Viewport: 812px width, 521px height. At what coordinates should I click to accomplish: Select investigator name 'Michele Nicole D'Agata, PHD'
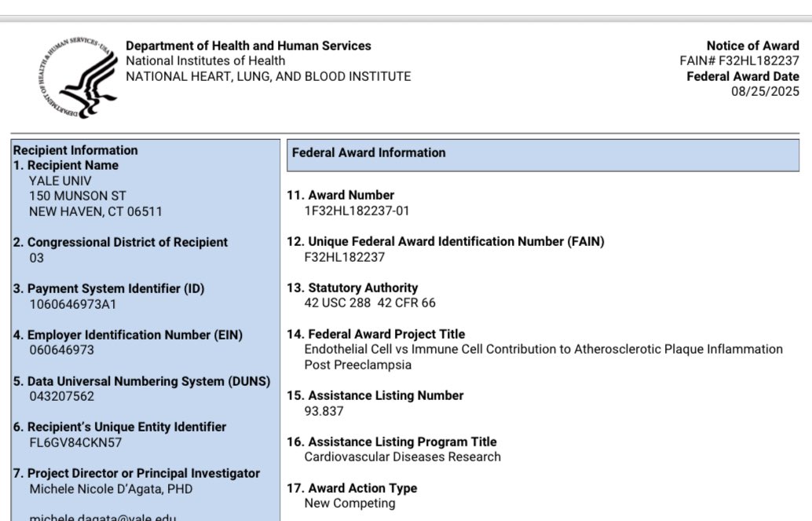click(111, 489)
